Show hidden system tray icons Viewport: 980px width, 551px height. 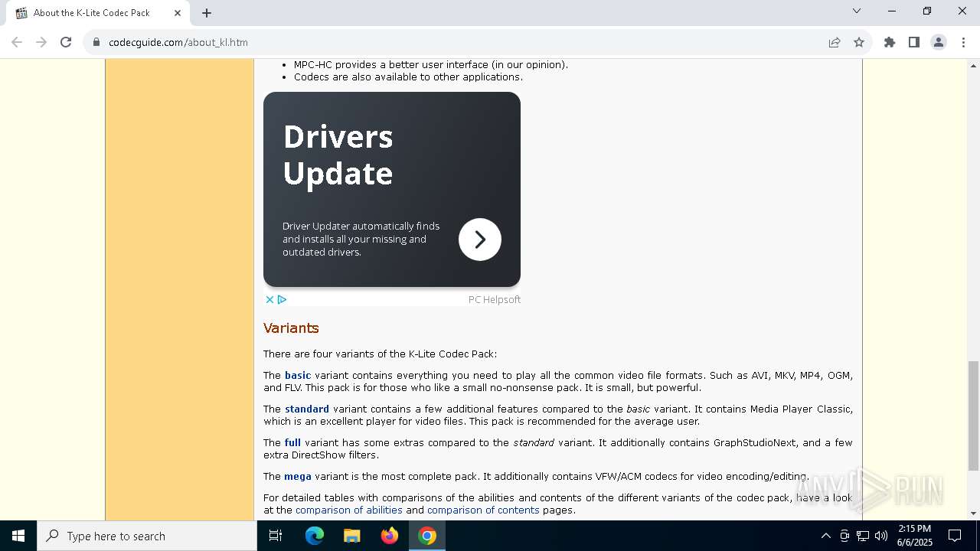(x=825, y=536)
